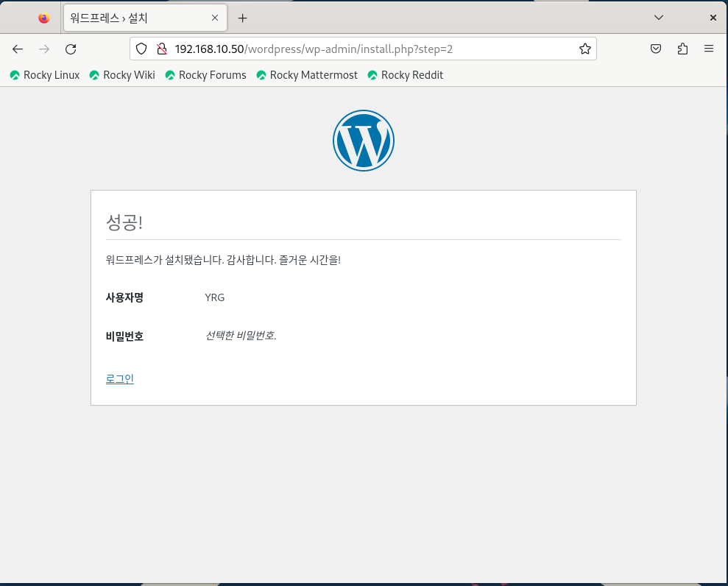
Task: Click the 로그인 link
Action: pos(120,379)
